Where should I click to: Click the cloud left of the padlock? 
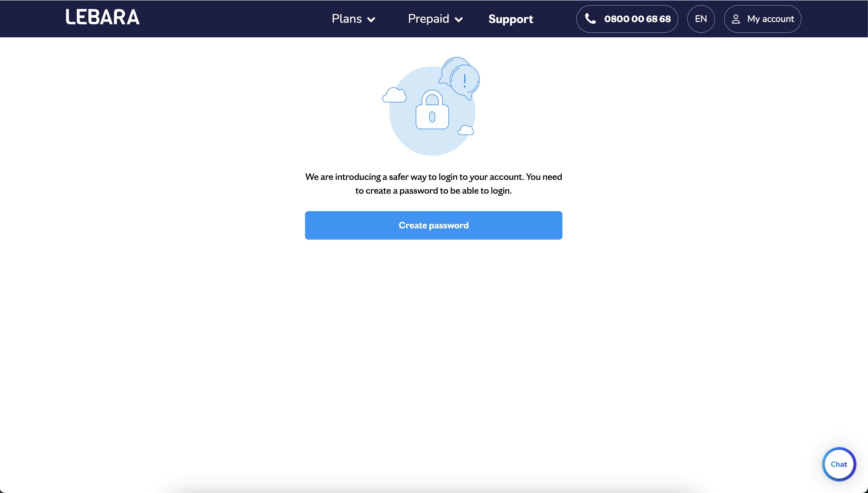[394, 95]
